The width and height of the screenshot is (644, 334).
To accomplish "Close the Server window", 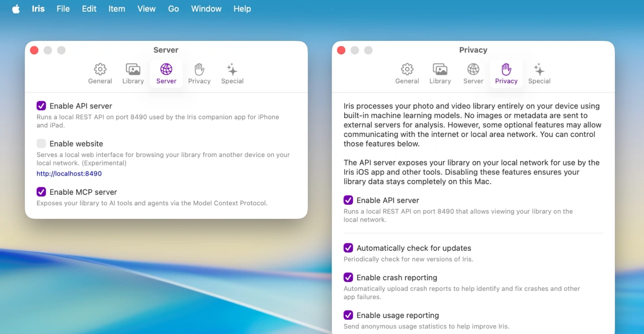I will pos(34,50).
